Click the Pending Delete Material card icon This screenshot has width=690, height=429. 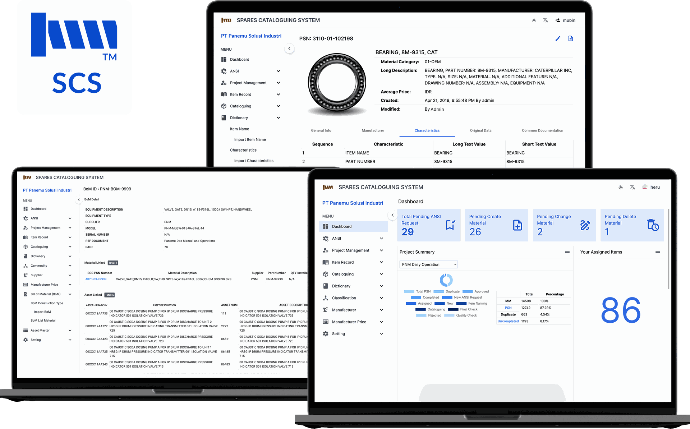coord(651,225)
